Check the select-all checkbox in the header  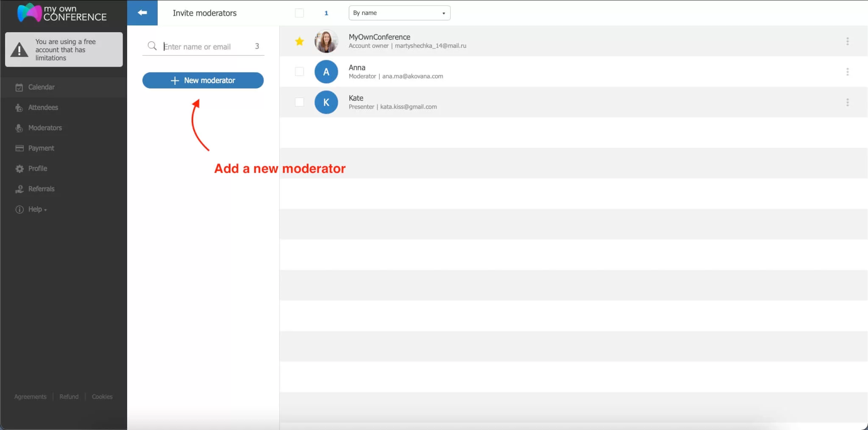[x=299, y=13]
